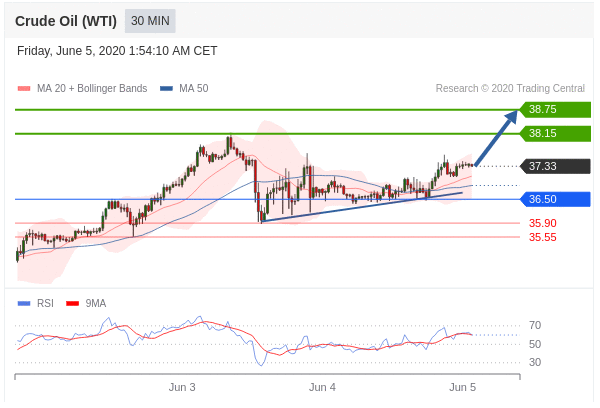Click the RSI 30 level label
This screenshot has width=600, height=408.
click(535, 362)
